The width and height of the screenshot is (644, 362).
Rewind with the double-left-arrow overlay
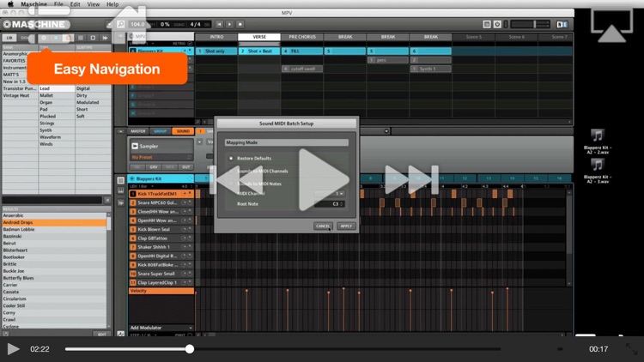[x=236, y=180]
